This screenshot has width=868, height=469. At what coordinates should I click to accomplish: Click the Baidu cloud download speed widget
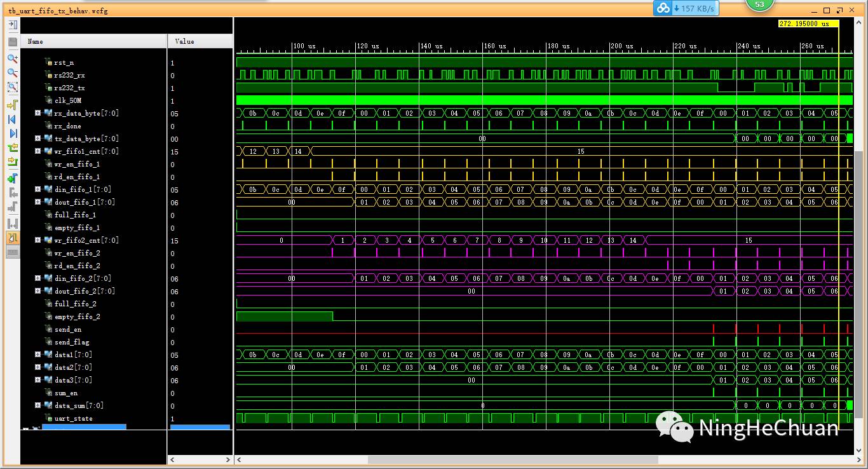pyautogui.click(x=686, y=8)
